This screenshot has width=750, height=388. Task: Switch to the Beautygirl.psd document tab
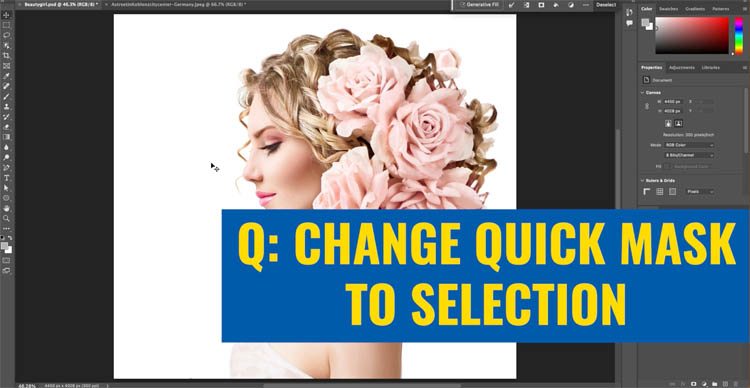coord(61,4)
